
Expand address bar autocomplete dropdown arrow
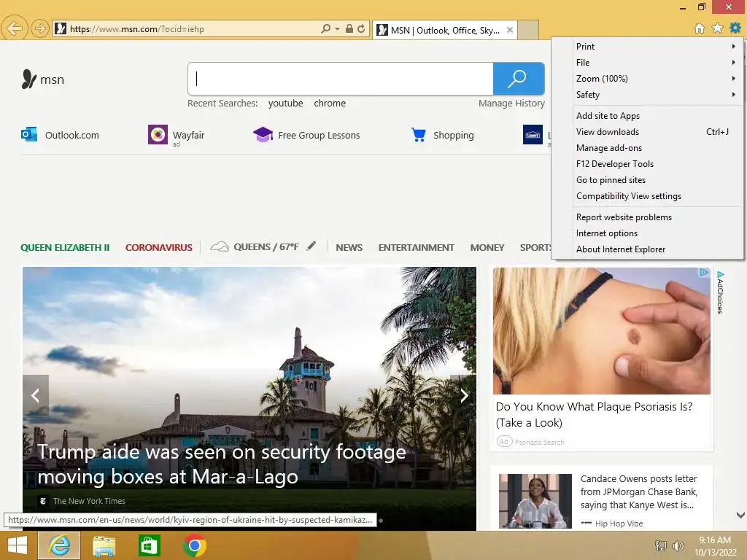337,28
